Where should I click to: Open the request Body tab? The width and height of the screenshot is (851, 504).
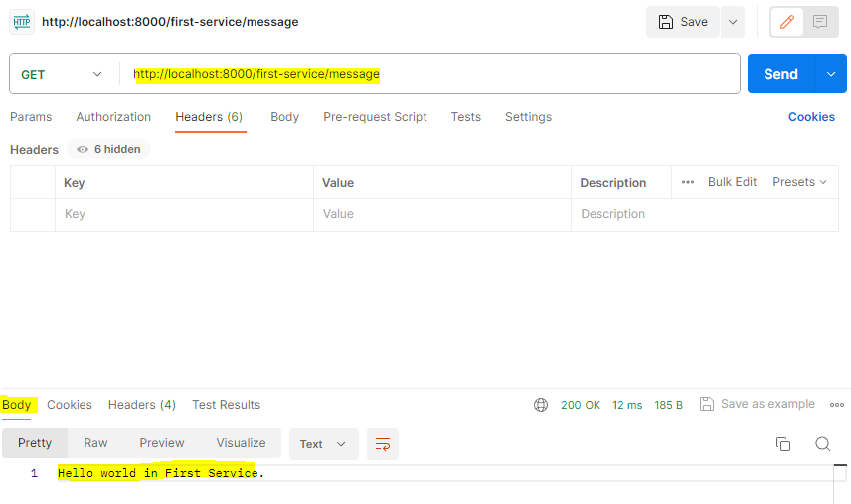(x=285, y=117)
